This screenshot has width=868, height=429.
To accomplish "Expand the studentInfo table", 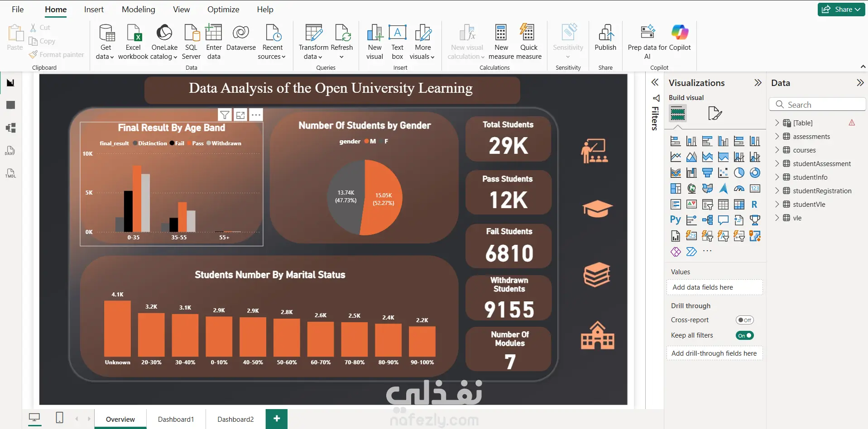I will (777, 177).
